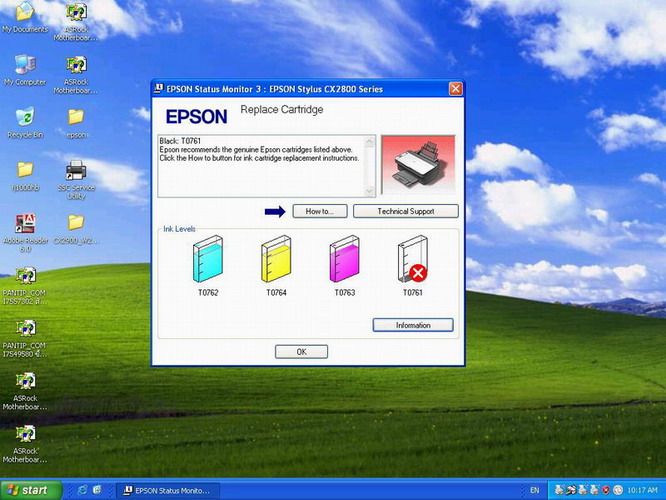The image size is (666, 500).
Task: Launch Internet Explorer from Quick Launch
Action: [82, 490]
